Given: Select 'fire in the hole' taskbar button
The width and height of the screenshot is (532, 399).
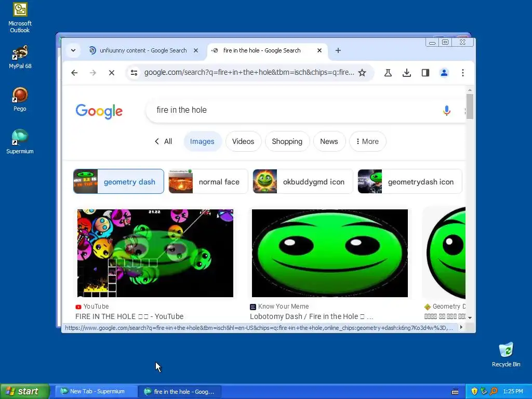Looking at the screenshot, I should [180, 392].
